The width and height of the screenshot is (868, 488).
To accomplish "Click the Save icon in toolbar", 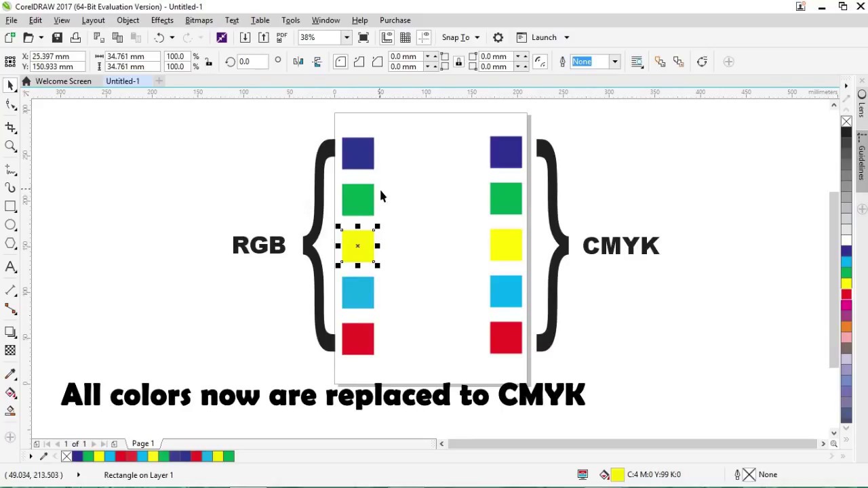I will tap(57, 37).
